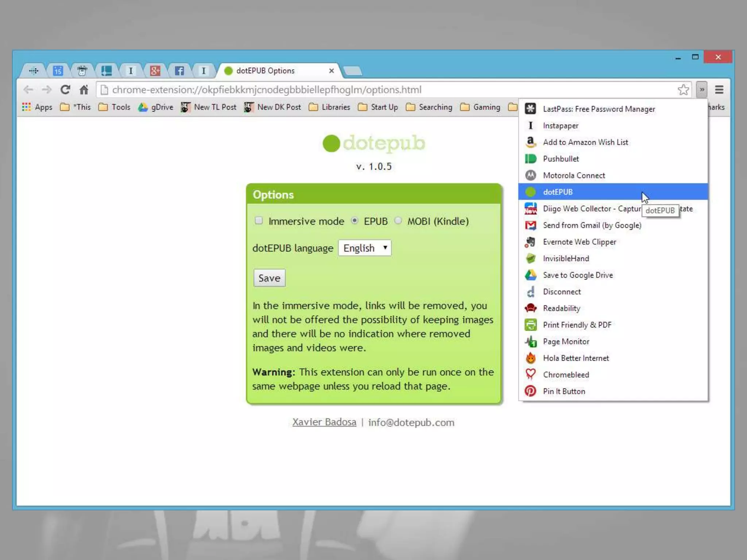Enable the Immersive mode checkbox
Image resolution: width=747 pixels, height=560 pixels.
259,221
